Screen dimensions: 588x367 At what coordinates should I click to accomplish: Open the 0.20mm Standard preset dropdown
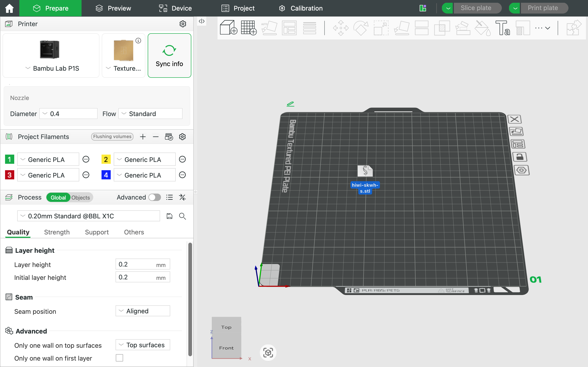(88, 216)
